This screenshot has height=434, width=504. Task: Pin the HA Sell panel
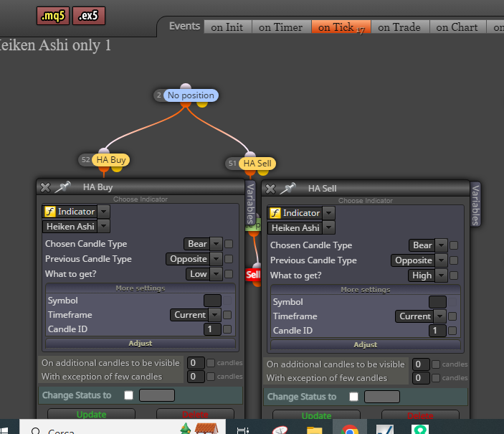pyautogui.click(x=288, y=189)
